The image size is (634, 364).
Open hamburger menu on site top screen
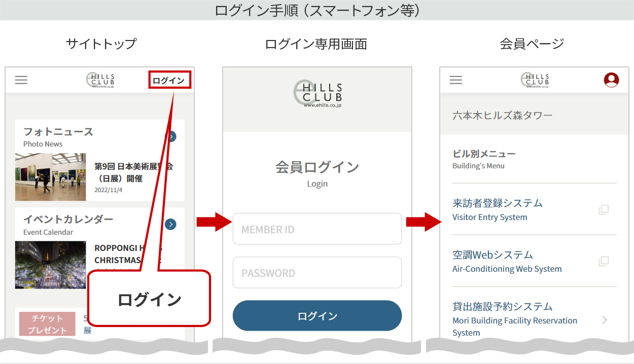[x=21, y=80]
